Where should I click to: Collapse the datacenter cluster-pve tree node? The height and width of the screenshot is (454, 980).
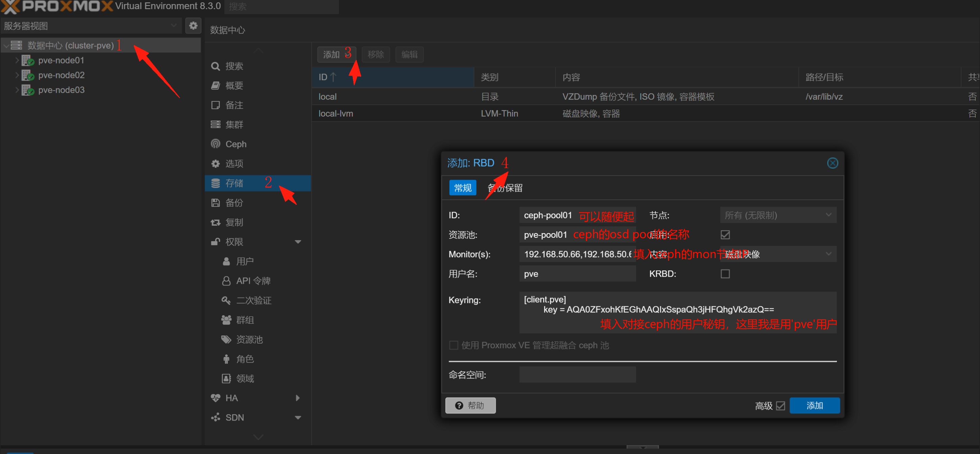pos(6,46)
